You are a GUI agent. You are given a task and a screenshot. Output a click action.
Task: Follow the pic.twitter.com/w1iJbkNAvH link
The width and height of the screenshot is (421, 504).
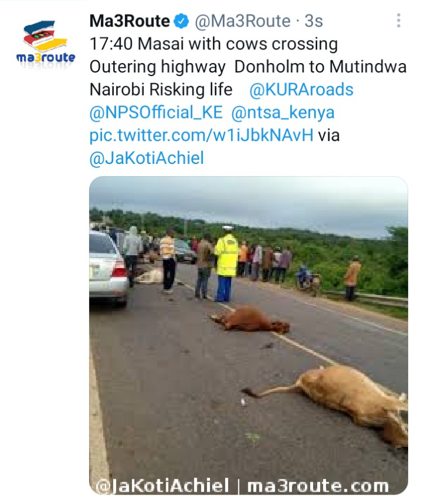(201, 136)
